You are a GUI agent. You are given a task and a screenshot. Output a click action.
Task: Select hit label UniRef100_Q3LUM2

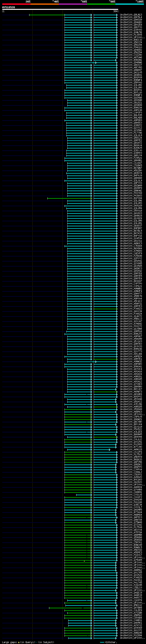click(131, 85)
